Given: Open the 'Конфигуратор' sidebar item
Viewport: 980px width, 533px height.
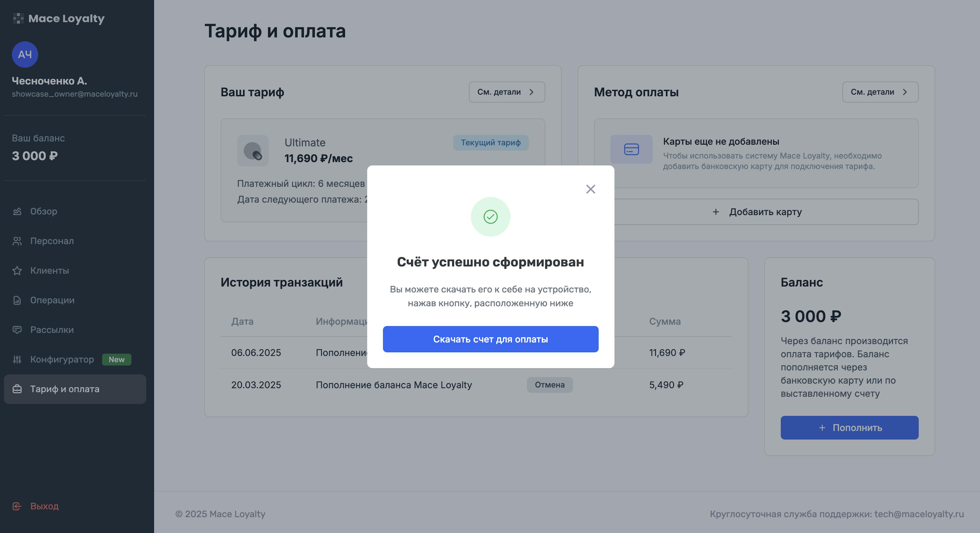Looking at the screenshot, I should pos(75,360).
